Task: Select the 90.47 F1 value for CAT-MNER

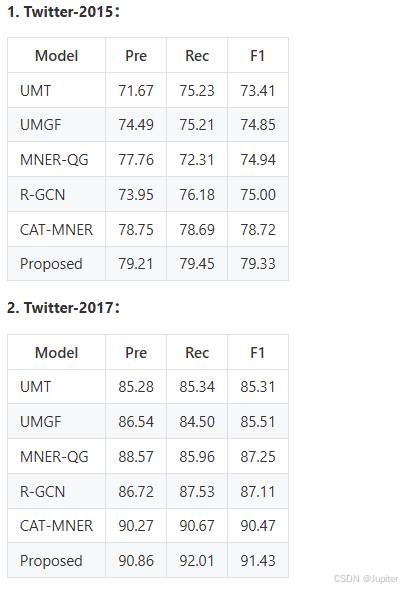Action: pos(258,526)
